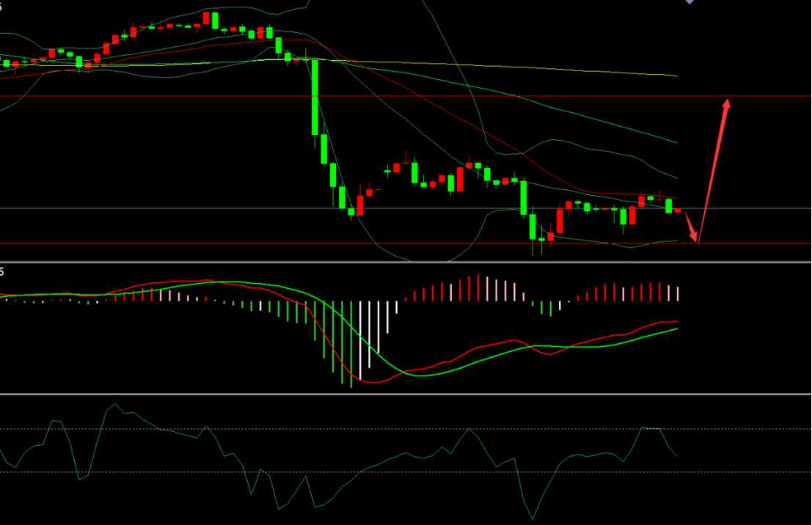Click the tallest green candle in the sharp drop

coord(315,98)
